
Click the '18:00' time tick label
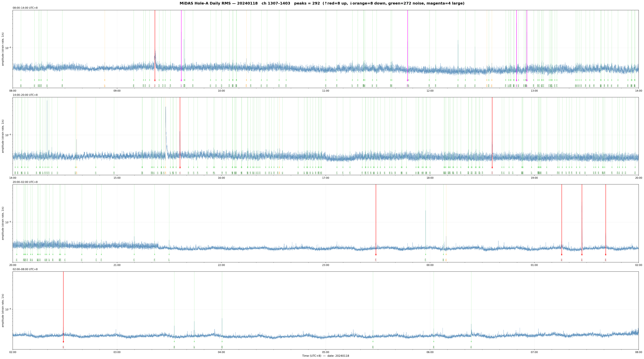(x=430, y=178)
